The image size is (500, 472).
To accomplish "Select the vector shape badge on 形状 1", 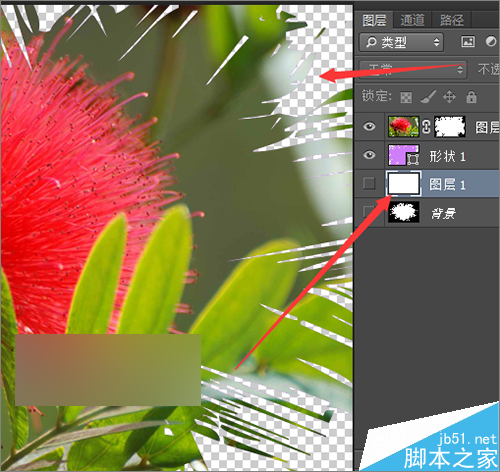I will pyautogui.click(x=413, y=159).
